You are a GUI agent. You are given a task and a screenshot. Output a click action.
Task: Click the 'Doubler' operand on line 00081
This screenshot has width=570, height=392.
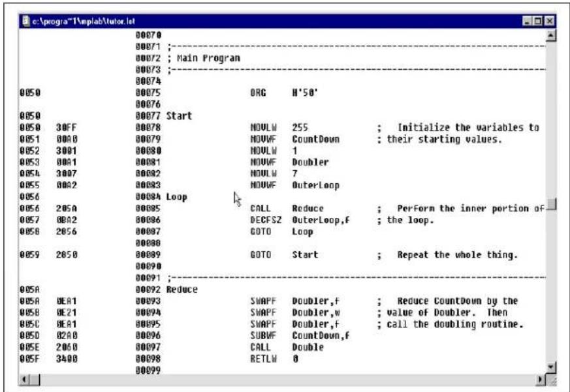[310, 162]
